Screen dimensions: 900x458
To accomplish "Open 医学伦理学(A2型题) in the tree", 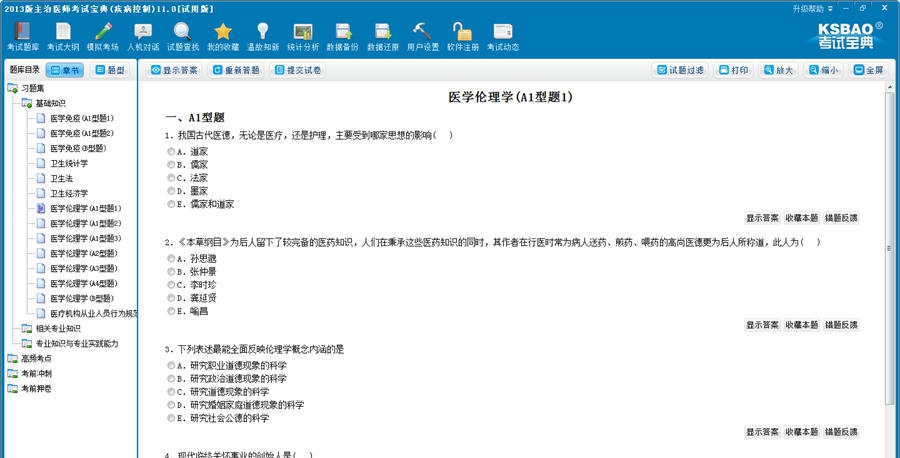I will [83, 253].
